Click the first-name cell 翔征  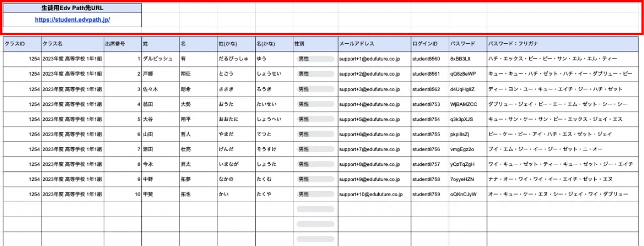[198, 74]
